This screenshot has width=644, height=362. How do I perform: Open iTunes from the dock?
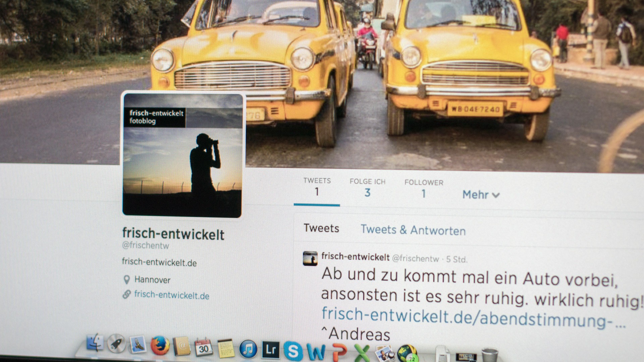(248, 349)
